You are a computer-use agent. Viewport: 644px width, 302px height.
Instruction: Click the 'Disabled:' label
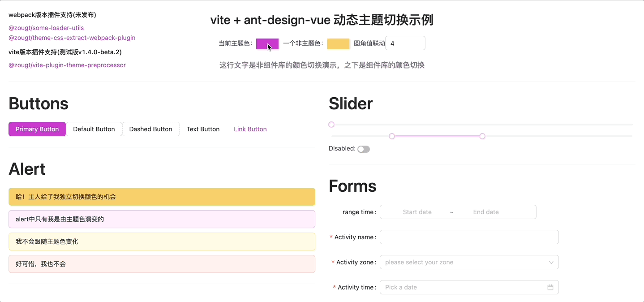[342, 148]
